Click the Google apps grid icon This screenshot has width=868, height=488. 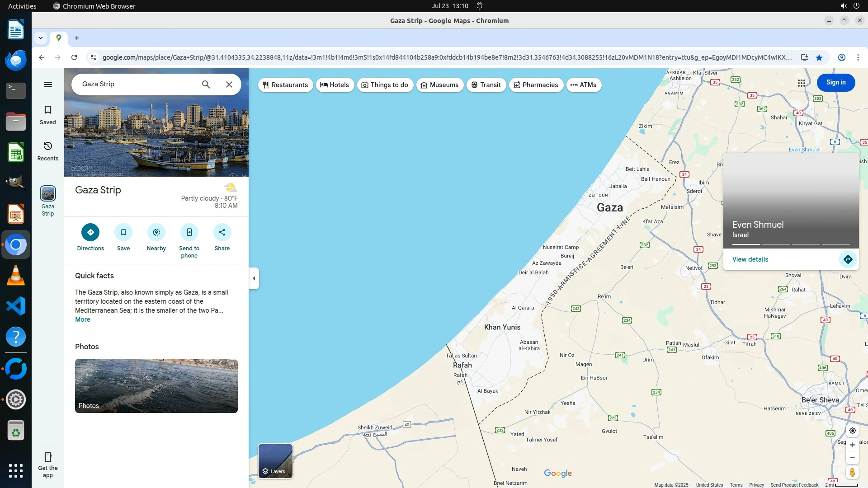coord(801,83)
